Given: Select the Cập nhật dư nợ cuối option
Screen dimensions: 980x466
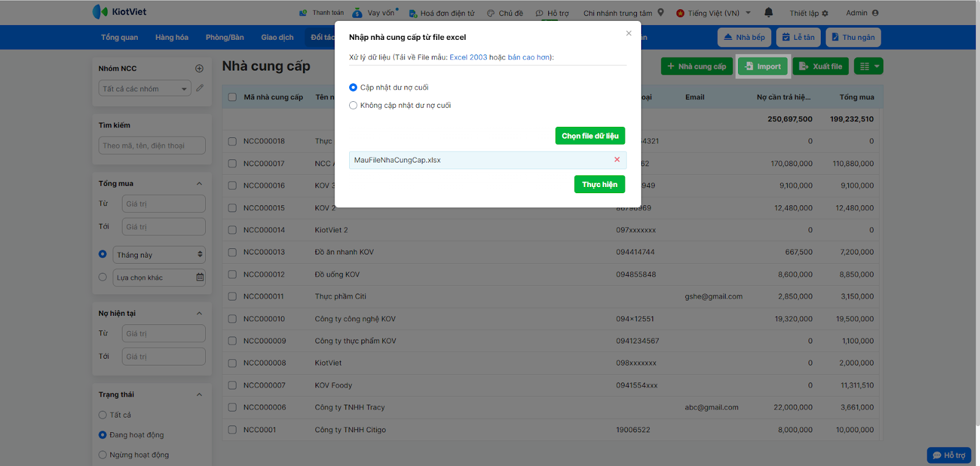Looking at the screenshot, I should 353,88.
